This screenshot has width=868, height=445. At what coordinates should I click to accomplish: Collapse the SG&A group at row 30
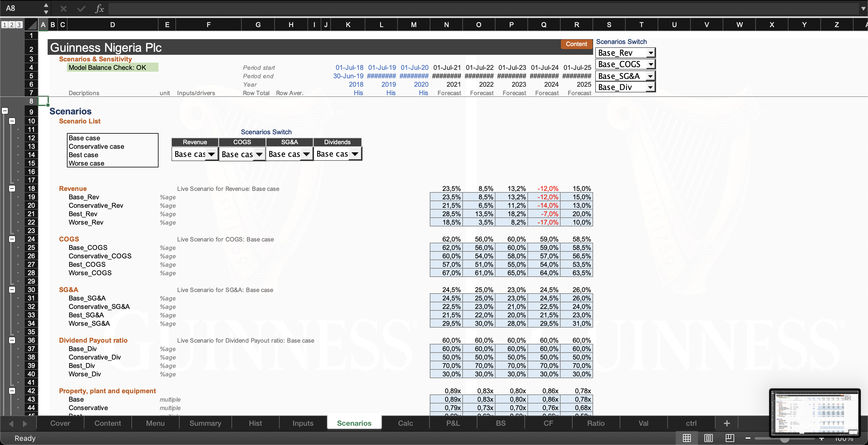tap(12, 289)
